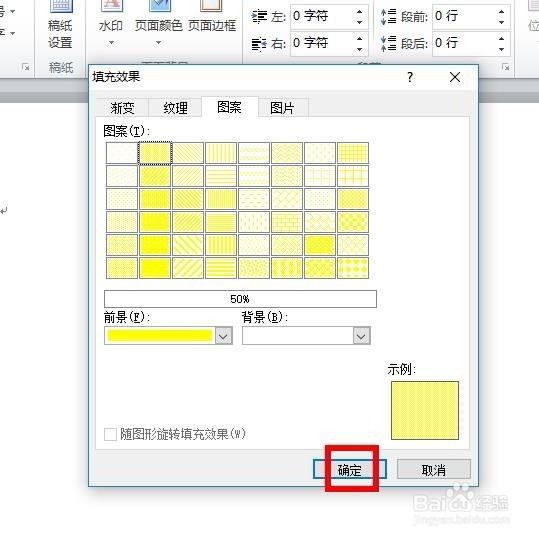Click the 50% pattern name field
Screen dimensions: 539x539
click(240, 299)
